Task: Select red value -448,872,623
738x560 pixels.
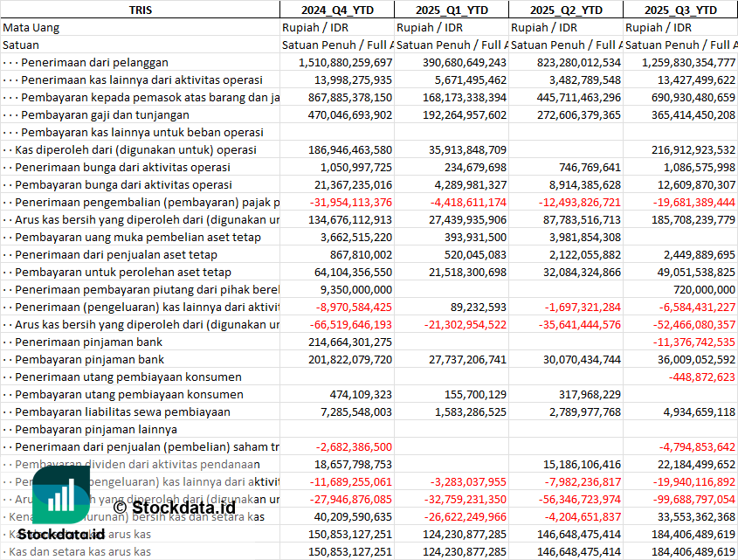Action: click(702, 376)
